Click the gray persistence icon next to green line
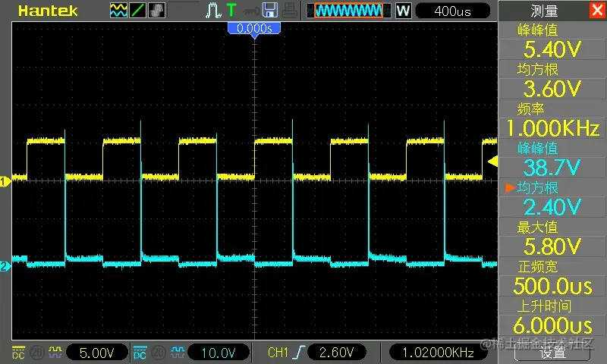 pos(156,11)
